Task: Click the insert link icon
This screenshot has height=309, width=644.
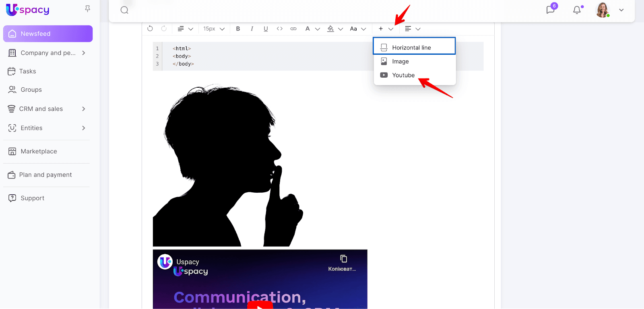Action: (x=293, y=29)
